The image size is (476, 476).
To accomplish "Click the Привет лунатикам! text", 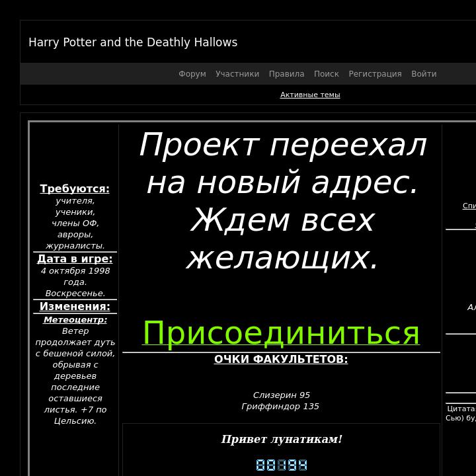I will click(x=282, y=439).
